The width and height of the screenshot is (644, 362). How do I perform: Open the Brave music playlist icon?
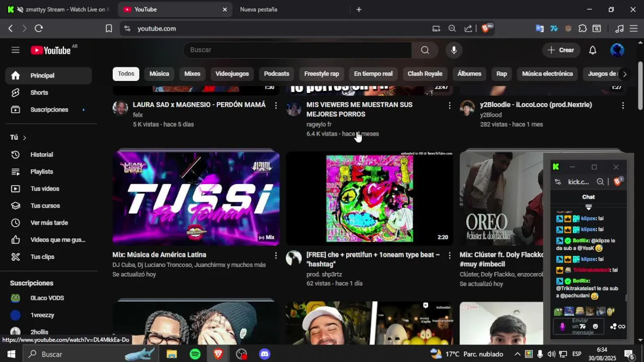point(620,29)
